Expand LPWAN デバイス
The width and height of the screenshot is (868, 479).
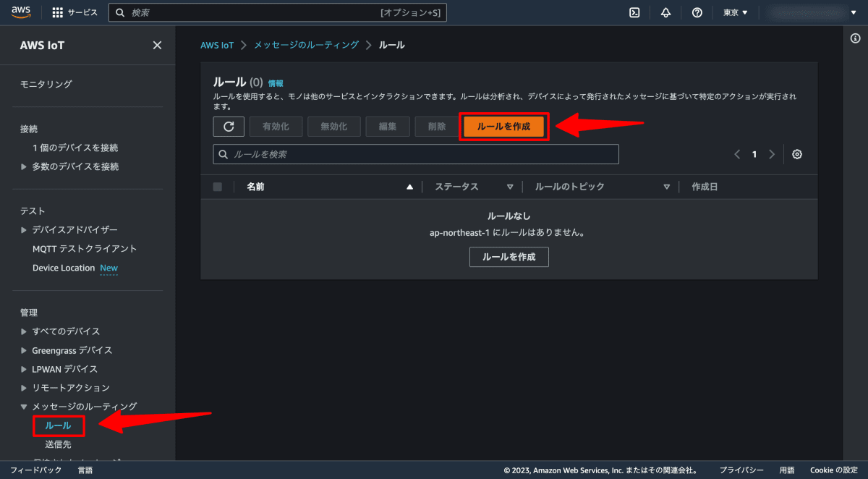tap(24, 369)
